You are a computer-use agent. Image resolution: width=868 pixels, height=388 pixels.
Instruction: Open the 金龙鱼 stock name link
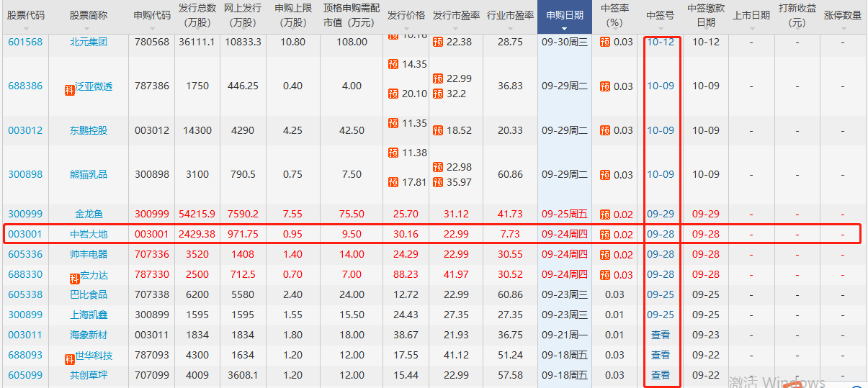89,214
